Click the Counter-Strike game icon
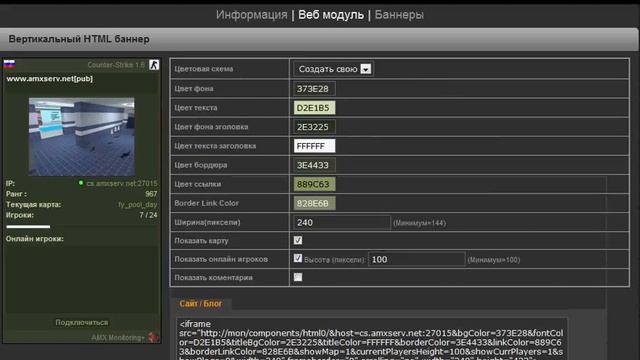640x360 pixels. pos(154,64)
